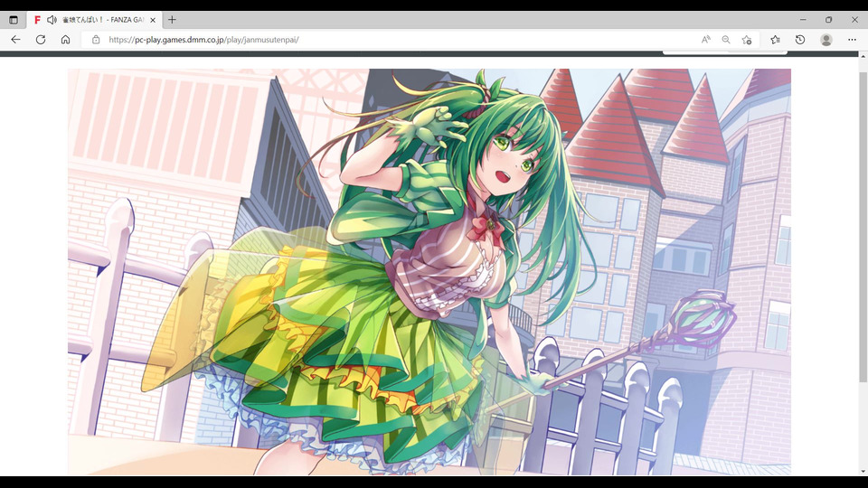Click the vertical scrollbar thumb
Viewport: 868px width, 488px height.
pos(863,226)
